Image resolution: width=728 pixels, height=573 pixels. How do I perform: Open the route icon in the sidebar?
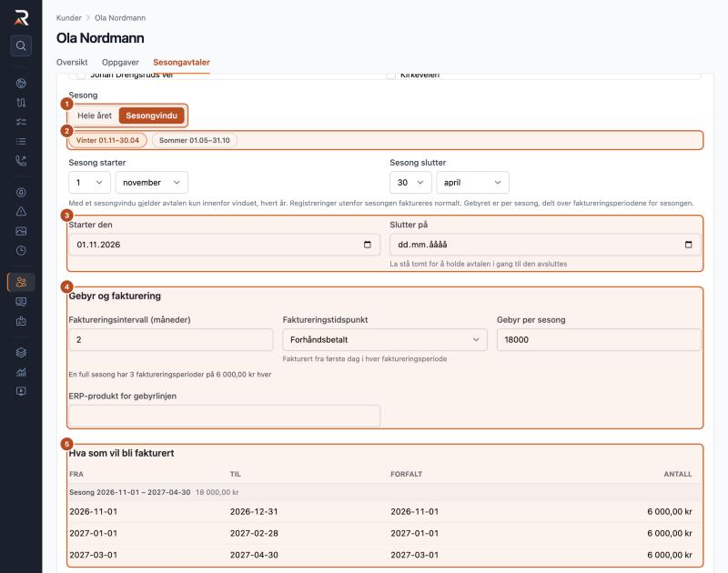[x=21, y=103]
